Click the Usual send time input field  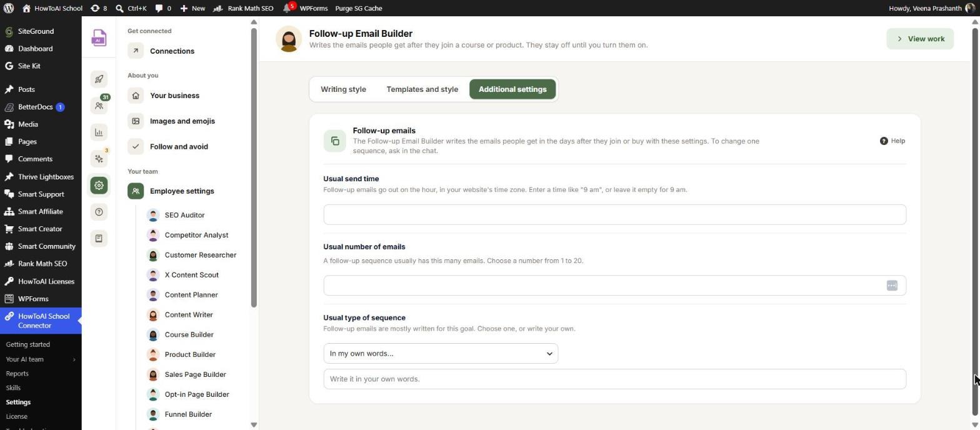click(614, 214)
